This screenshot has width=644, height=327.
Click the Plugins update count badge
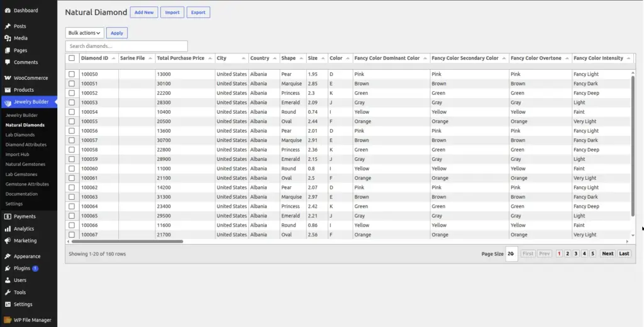click(35, 269)
